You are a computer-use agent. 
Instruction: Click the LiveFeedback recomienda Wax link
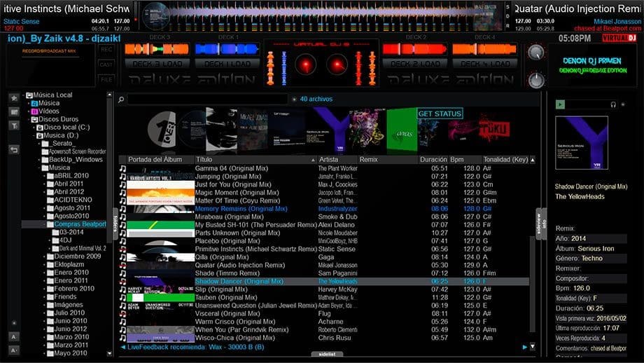tap(196, 348)
